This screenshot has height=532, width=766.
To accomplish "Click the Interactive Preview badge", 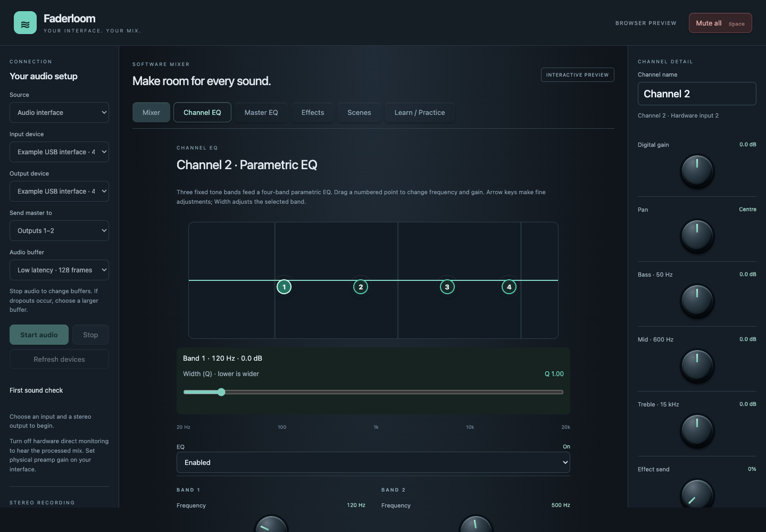I will [x=577, y=74].
